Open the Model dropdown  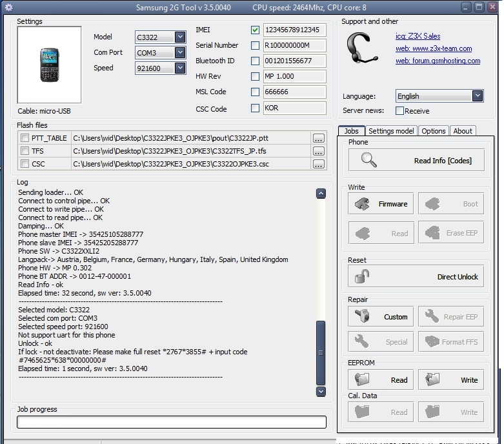coord(180,37)
